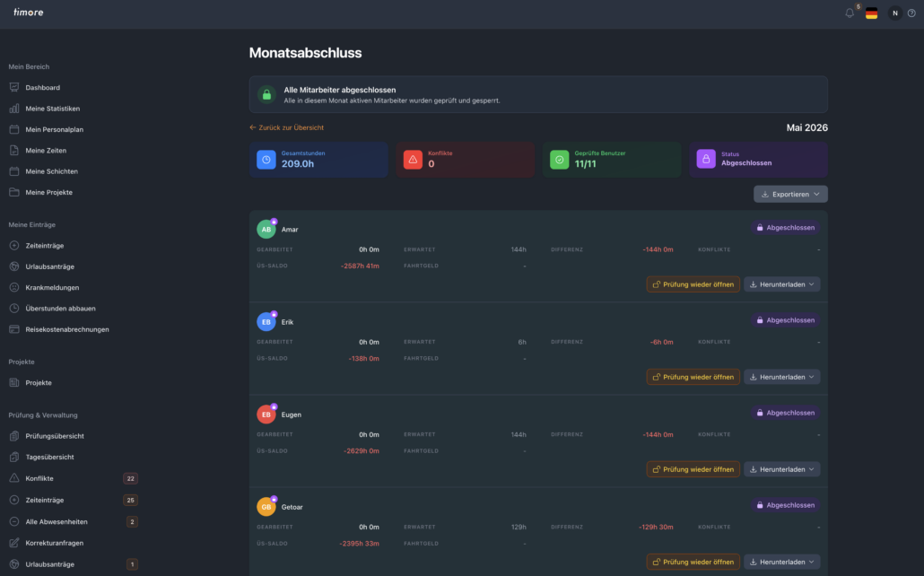
Task: Reopen review for Eugen
Action: coord(693,469)
